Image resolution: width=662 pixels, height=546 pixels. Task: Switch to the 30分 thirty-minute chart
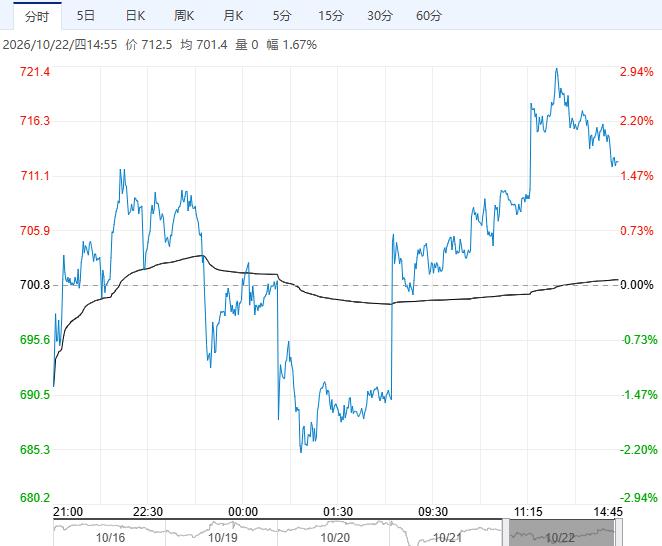(x=380, y=16)
